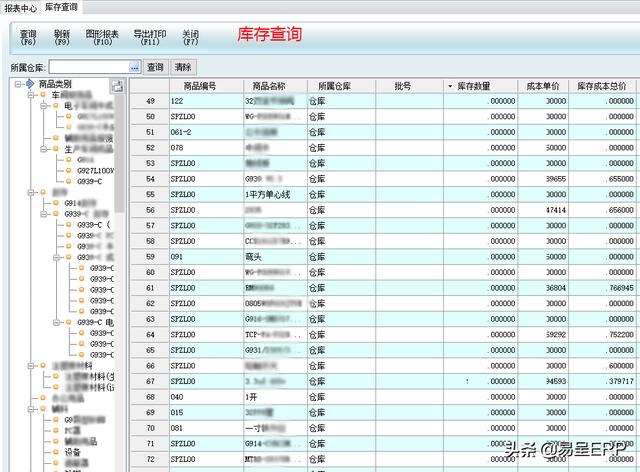The width and height of the screenshot is (640, 472).
Task: Open the 库存数量 column sort dropdown arrow
Action: pos(450,86)
